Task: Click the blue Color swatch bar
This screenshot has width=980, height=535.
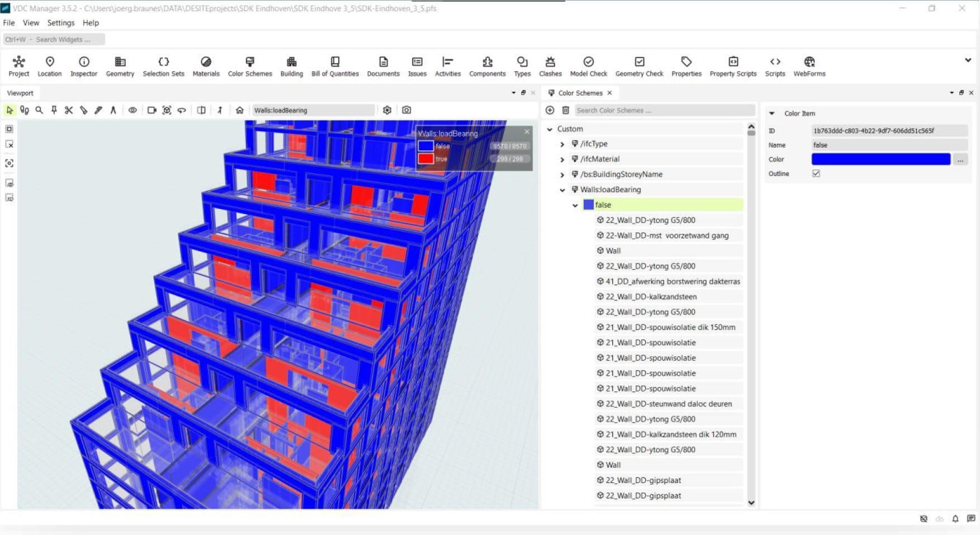Action: tap(880, 159)
